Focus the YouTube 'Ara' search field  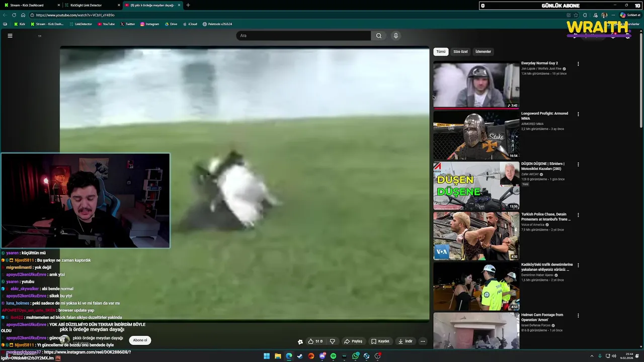304,36
